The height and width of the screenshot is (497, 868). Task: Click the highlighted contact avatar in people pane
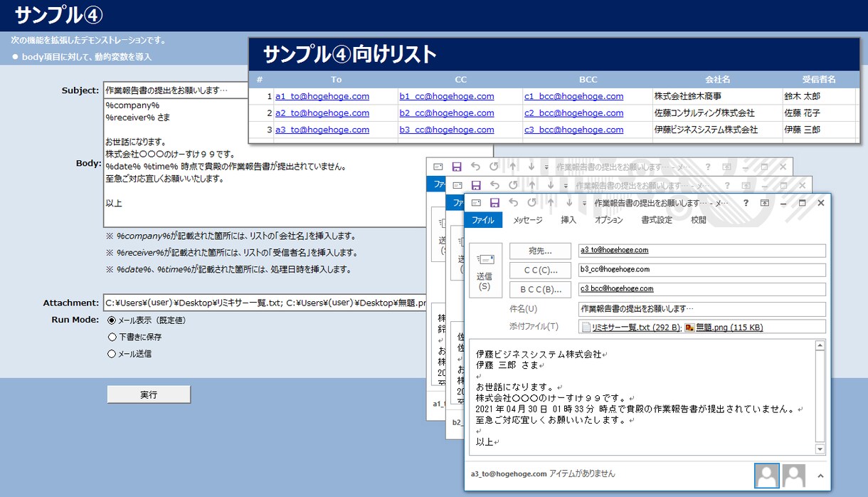(767, 475)
